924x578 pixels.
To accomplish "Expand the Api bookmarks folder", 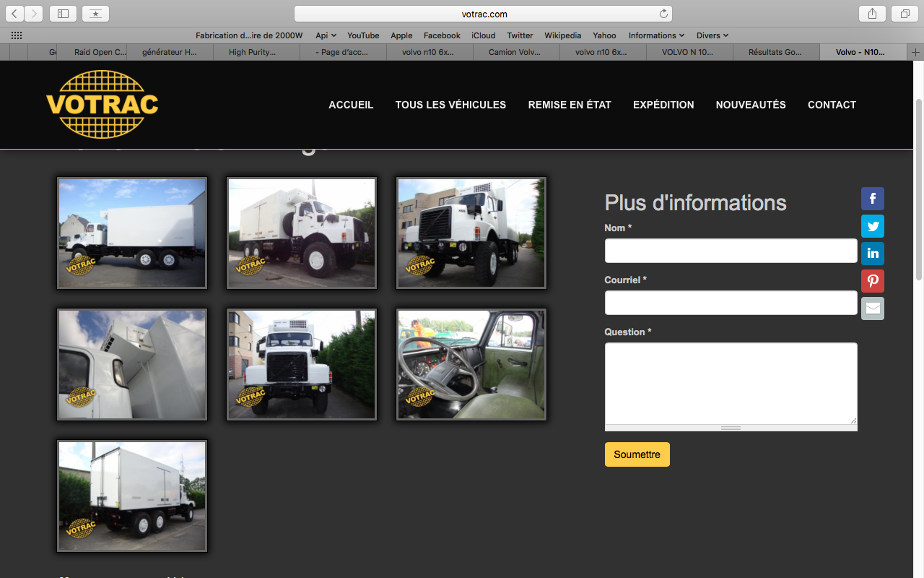I will [326, 35].
